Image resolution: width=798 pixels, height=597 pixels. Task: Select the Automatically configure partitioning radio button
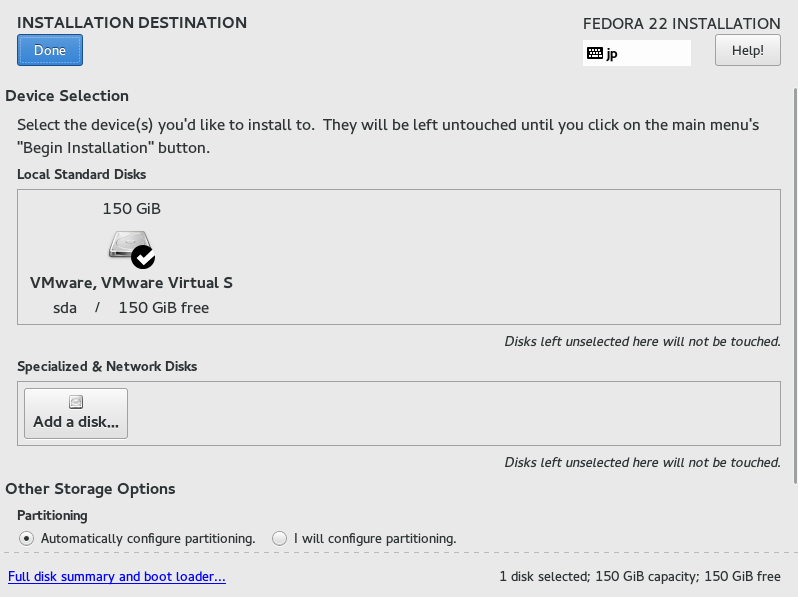26,538
